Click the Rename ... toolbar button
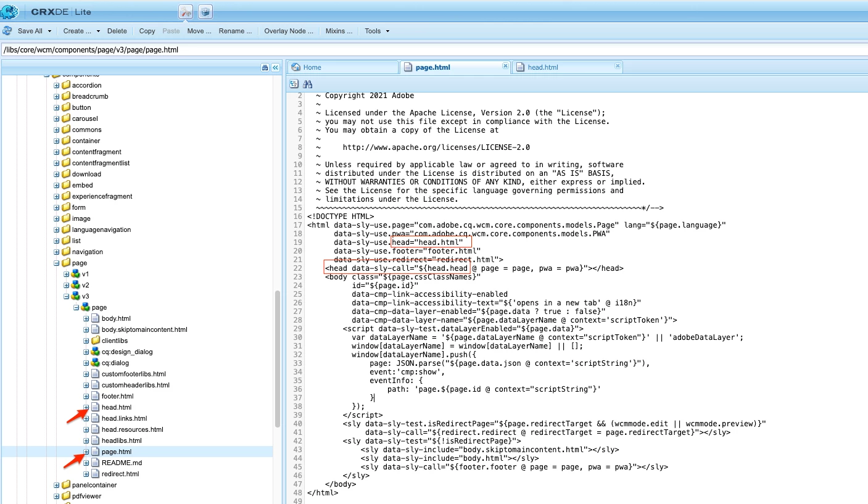The image size is (868, 504). point(235,31)
